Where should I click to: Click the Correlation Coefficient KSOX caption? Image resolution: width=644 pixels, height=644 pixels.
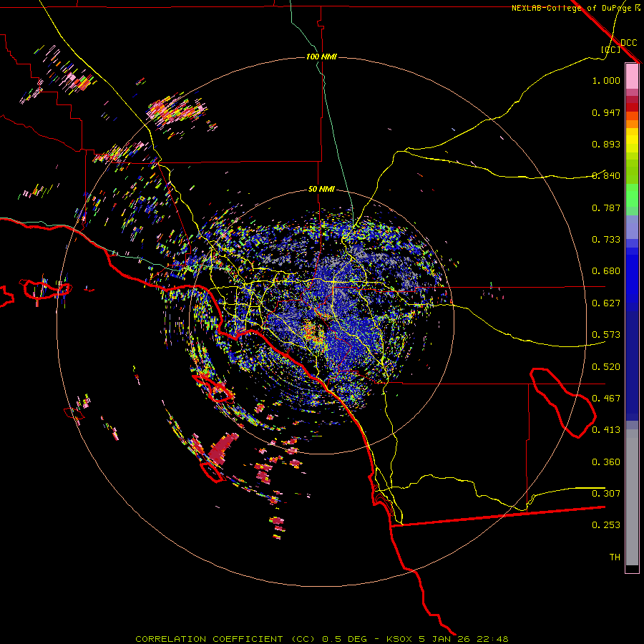click(322, 639)
